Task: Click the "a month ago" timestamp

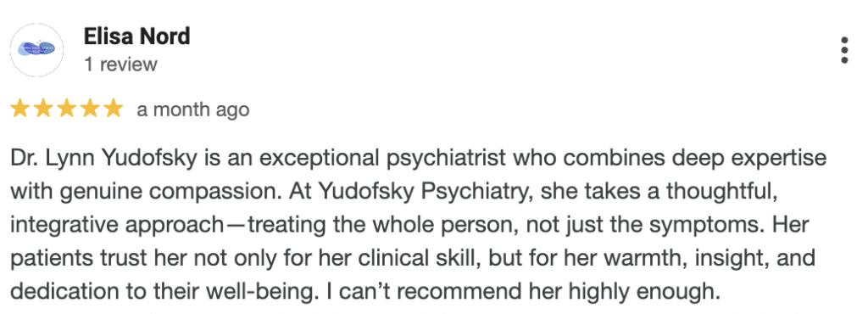Action: coord(193,109)
